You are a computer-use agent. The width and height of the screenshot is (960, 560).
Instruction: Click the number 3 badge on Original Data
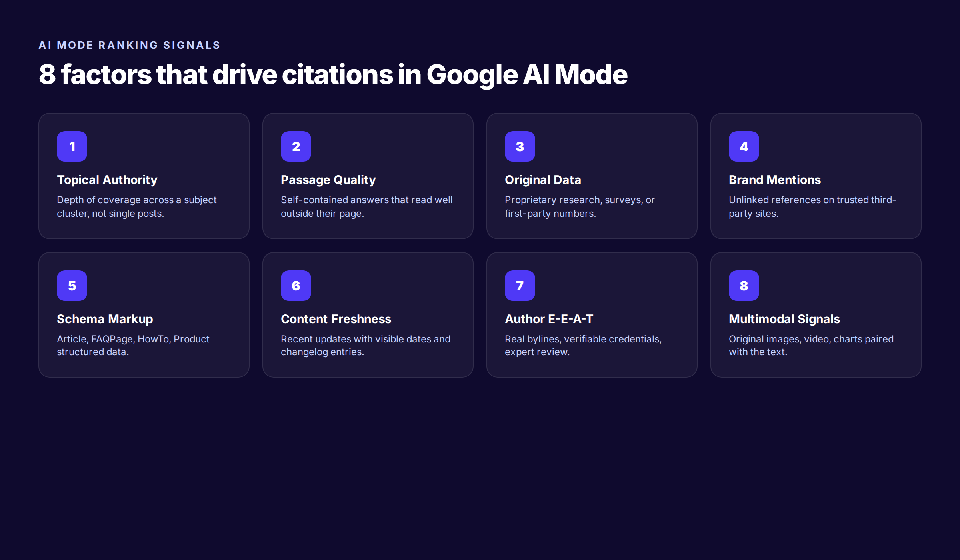tap(520, 146)
